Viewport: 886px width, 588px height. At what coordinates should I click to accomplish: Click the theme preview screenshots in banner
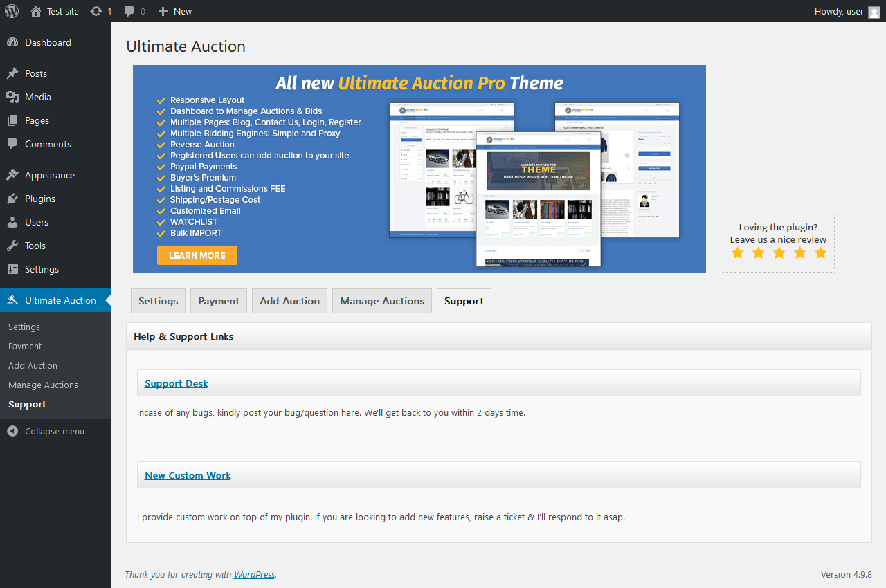(x=534, y=184)
